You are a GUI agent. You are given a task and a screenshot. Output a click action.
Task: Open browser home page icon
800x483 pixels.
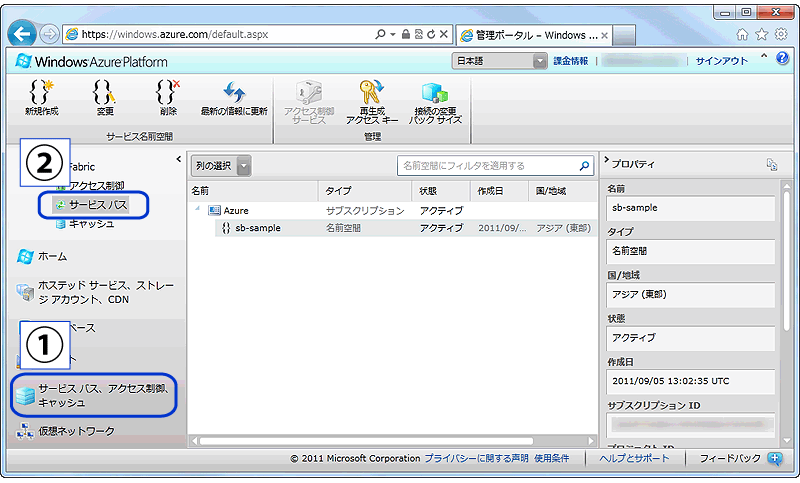coord(742,34)
